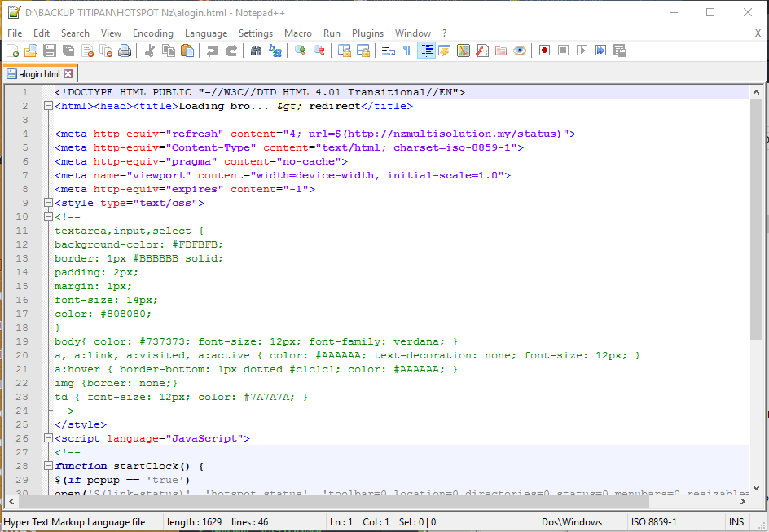Viewport: 769px width, 532px height.
Task: Open the Run menu
Action: point(332,33)
